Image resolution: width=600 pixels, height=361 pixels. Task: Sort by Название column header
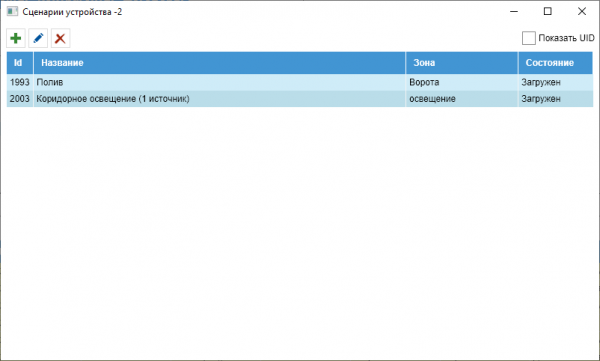pyautogui.click(x=220, y=63)
